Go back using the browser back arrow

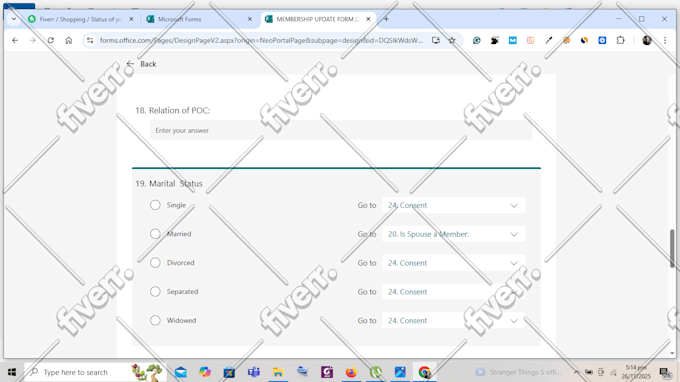[15, 40]
